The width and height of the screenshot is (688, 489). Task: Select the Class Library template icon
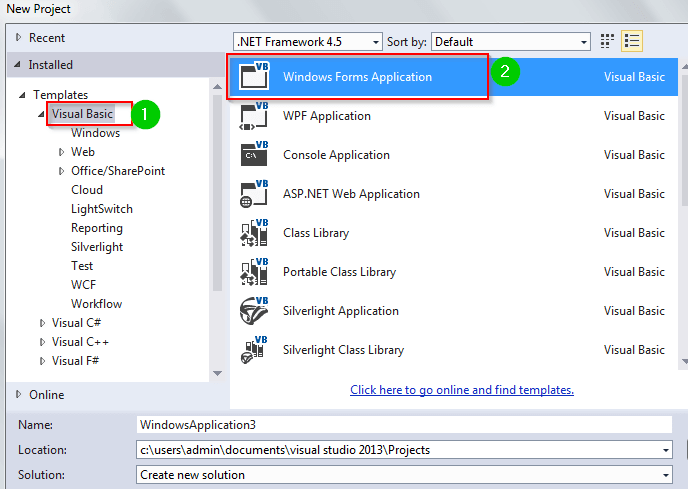(254, 233)
